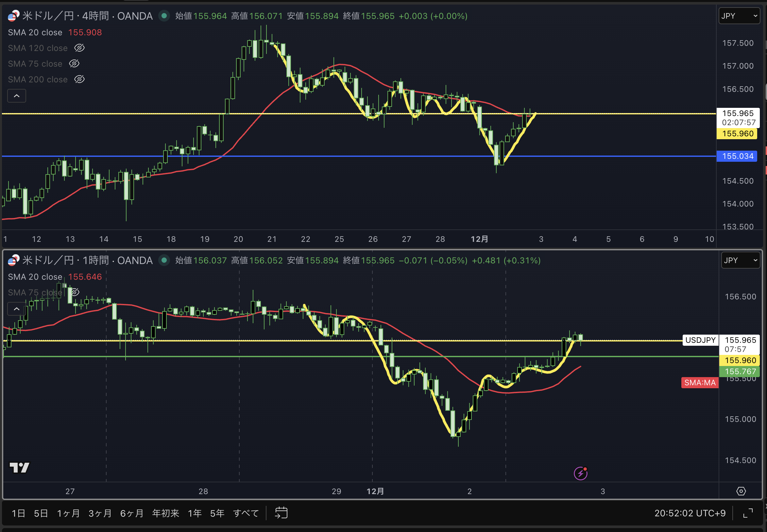Click green market status dot in 4-hour chart
767x532 pixels.
(164, 16)
